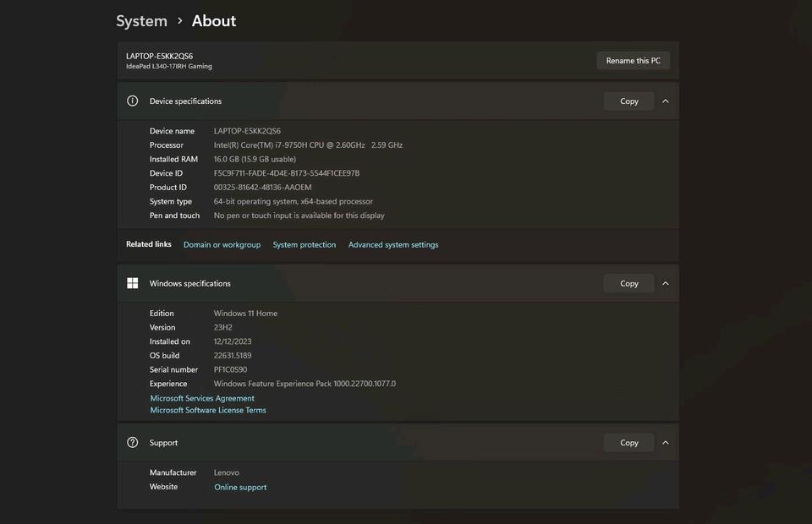Rename this PC
Image resolution: width=812 pixels, height=524 pixels.
[x=633, y=61]
